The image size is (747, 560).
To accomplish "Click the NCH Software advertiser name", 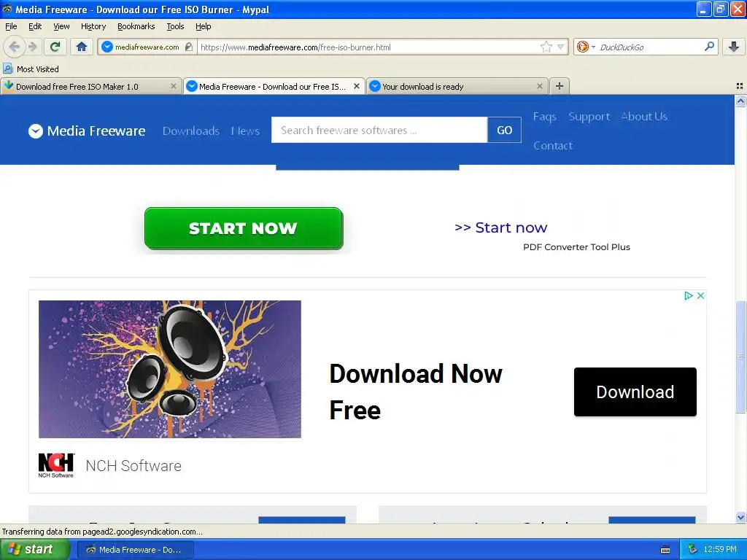I will (x=133, y=466).
